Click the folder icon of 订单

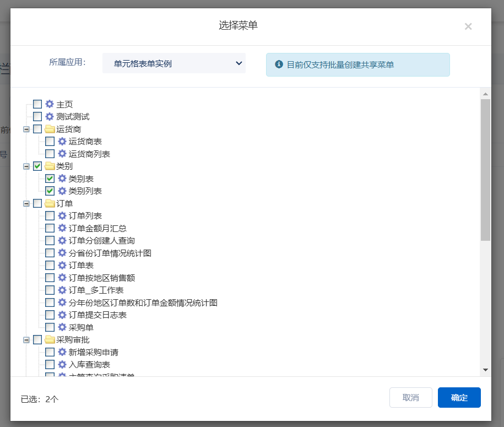[50, 203]
